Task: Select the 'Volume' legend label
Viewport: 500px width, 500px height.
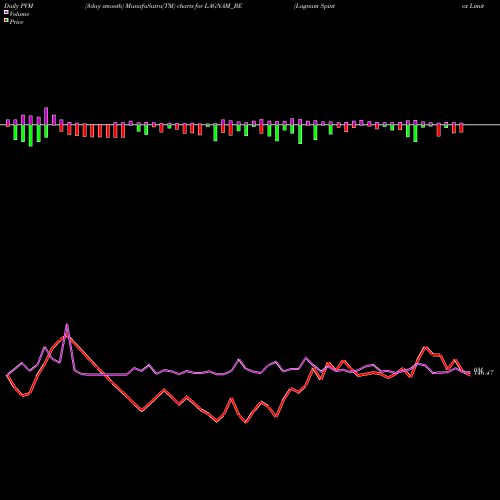Action: pyautogui.click(x=19, y=14)
